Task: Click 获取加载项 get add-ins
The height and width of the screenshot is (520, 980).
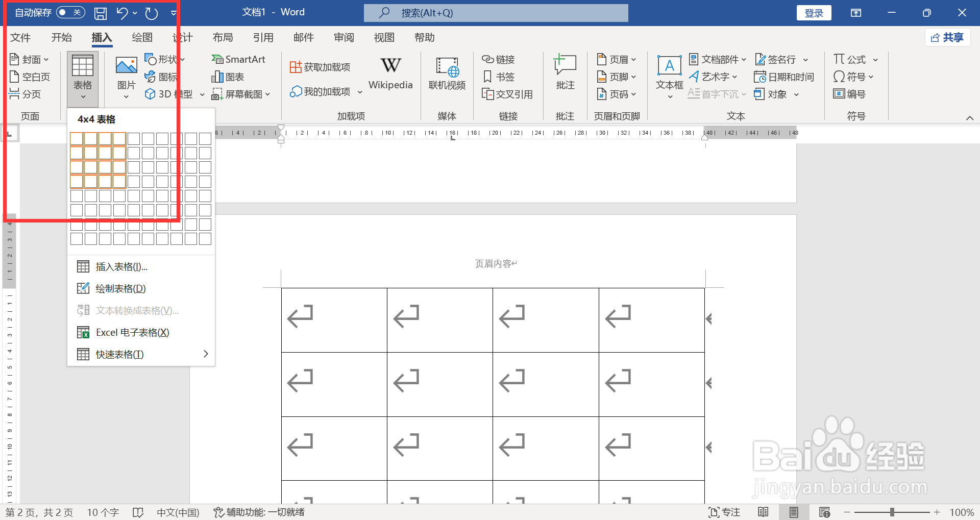Action: tap(320, 67)
